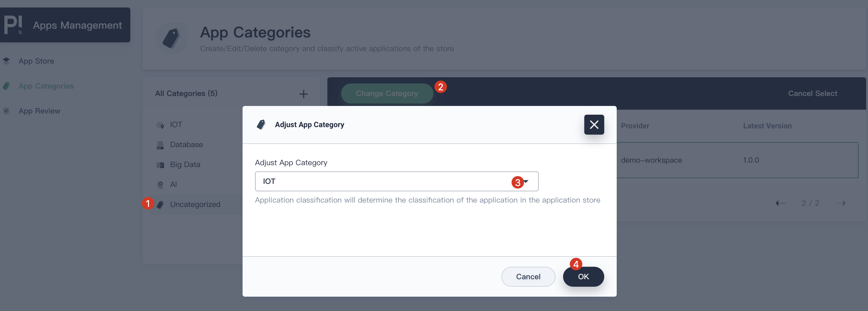Screen dimensions: 868x311
Task: Click the IOT globe icon
Action: (x=160, y=125)
